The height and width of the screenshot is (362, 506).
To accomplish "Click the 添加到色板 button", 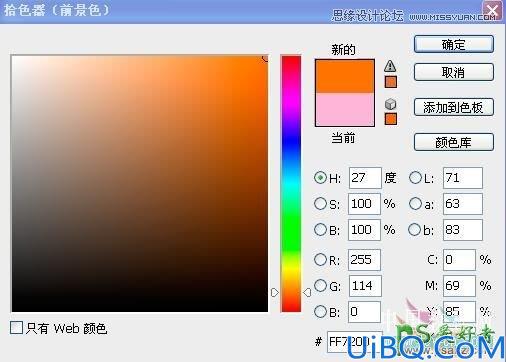I will [x=454, y=107].
